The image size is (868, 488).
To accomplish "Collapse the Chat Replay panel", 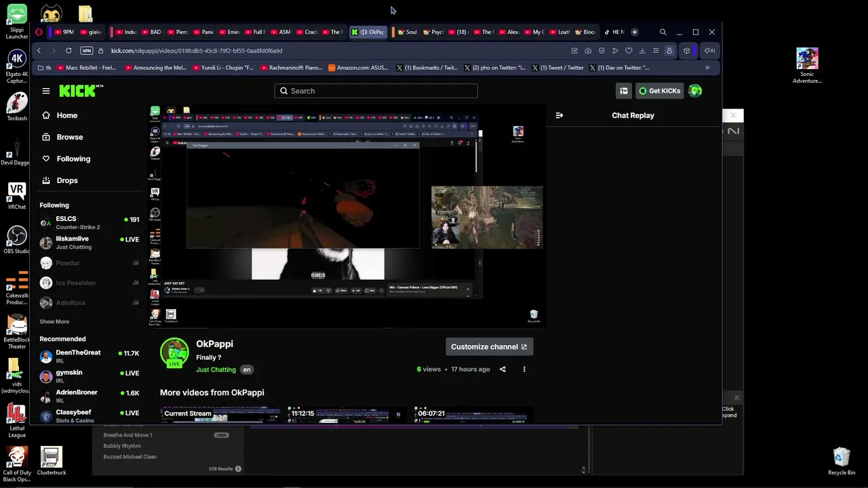I will click(x=559, y=115).
